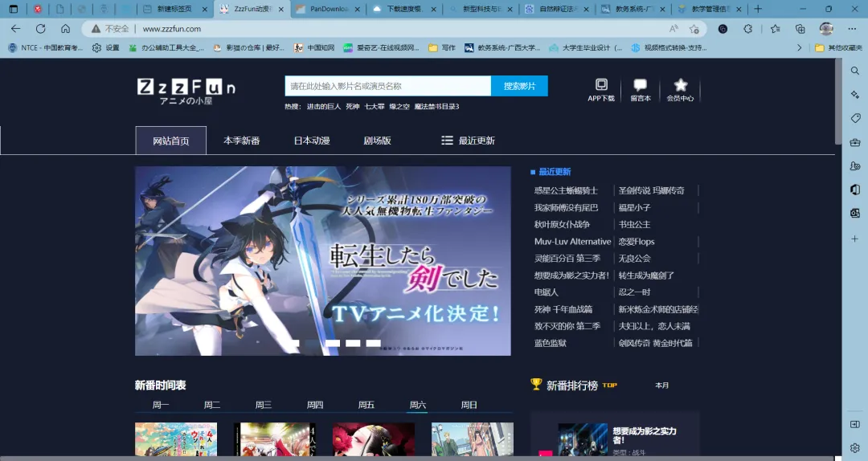Click hot search link 七大罪
Viewport: 868px width, 461px height.
[x=375, y=106]
